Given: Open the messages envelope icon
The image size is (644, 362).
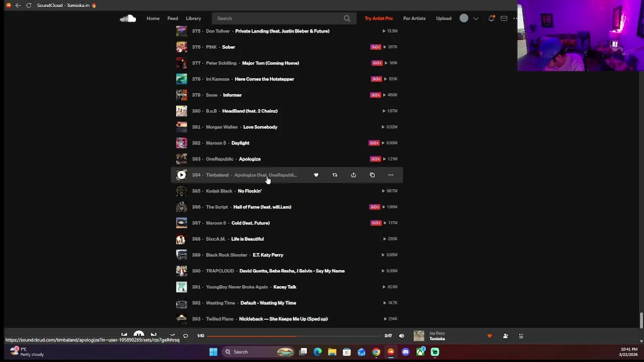Looking at the screenshot, I should click(x=504, y=19).
